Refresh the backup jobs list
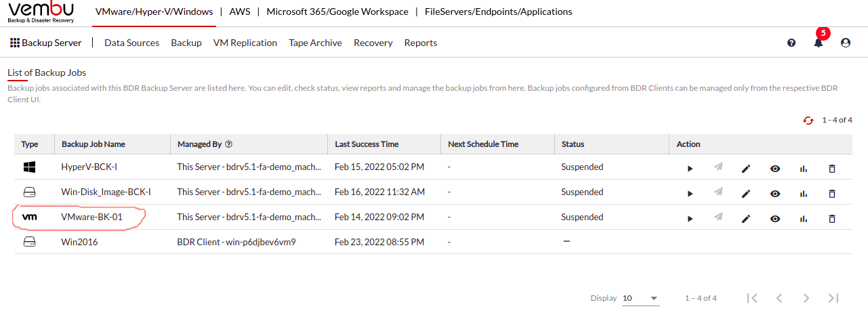The height and width of the screenshot is (313, 868). tap(808, 120)
